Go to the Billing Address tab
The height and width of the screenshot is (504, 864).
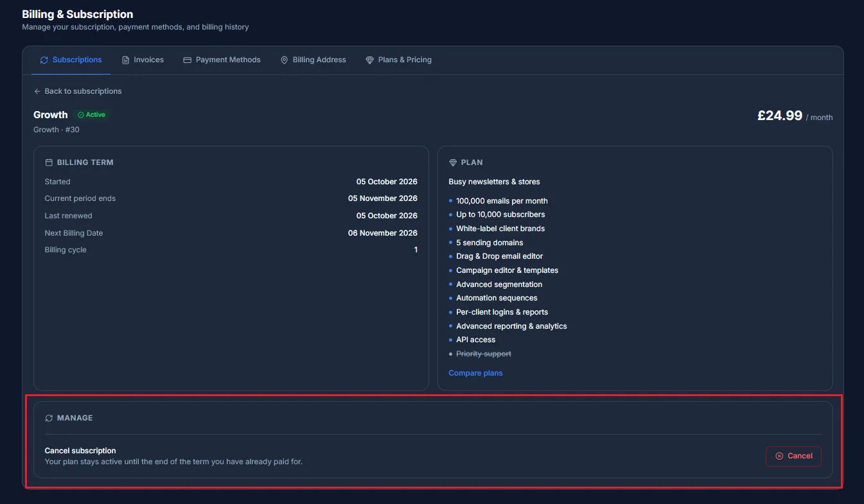(313, 60)
